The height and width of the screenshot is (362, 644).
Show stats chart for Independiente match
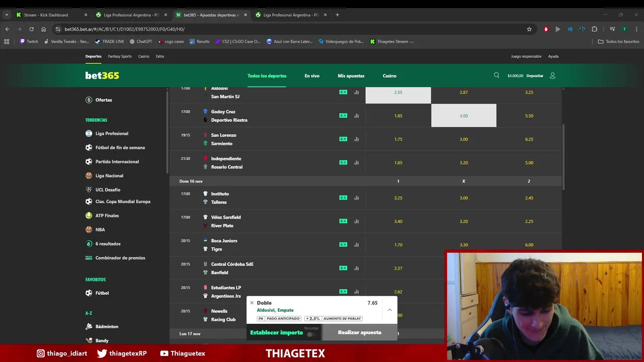(356, 162)
